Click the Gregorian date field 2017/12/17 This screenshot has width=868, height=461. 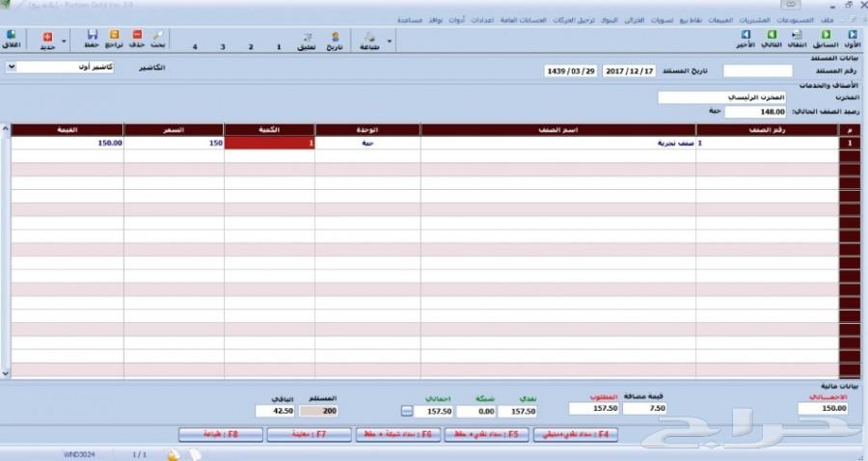click(x=629, y=70)
